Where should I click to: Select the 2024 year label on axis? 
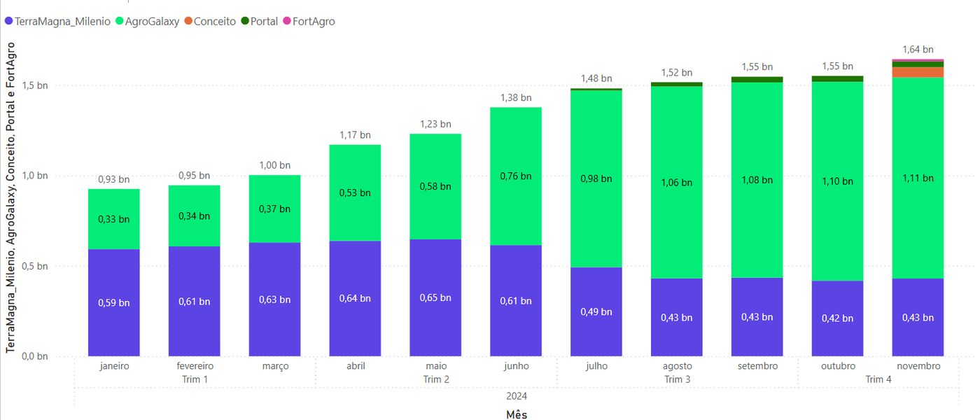pos(516,396)
